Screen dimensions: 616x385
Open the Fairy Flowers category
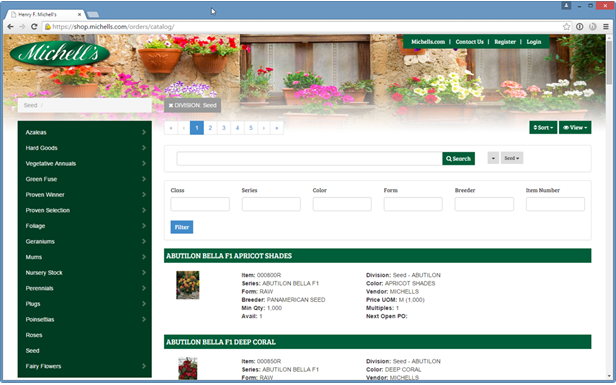(84, 366)
